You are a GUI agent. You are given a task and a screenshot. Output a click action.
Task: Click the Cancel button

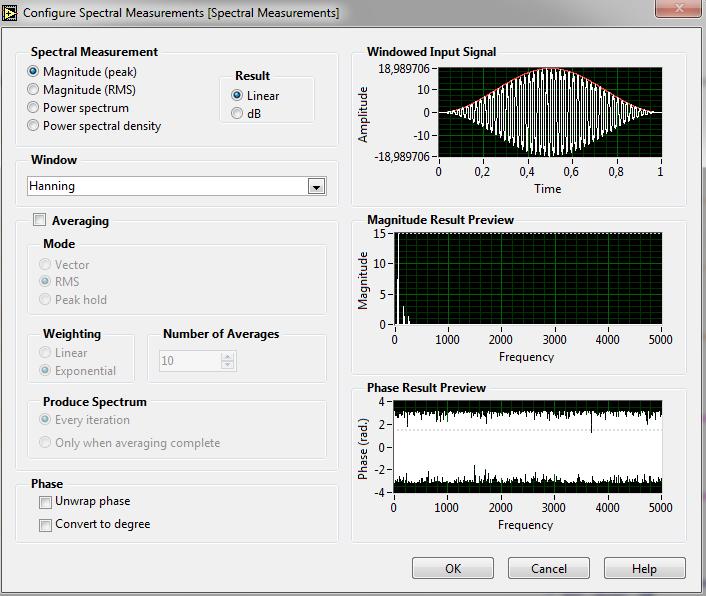549,569
